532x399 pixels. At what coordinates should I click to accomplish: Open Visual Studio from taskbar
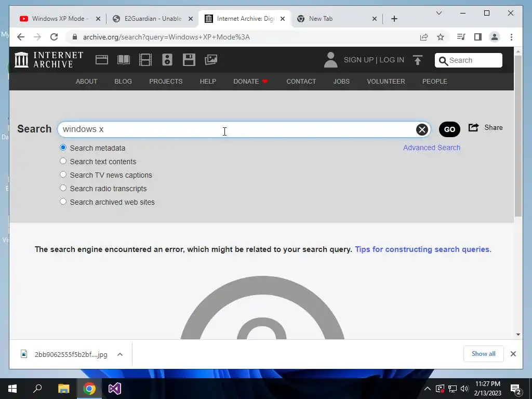click(x=115, y=389)
